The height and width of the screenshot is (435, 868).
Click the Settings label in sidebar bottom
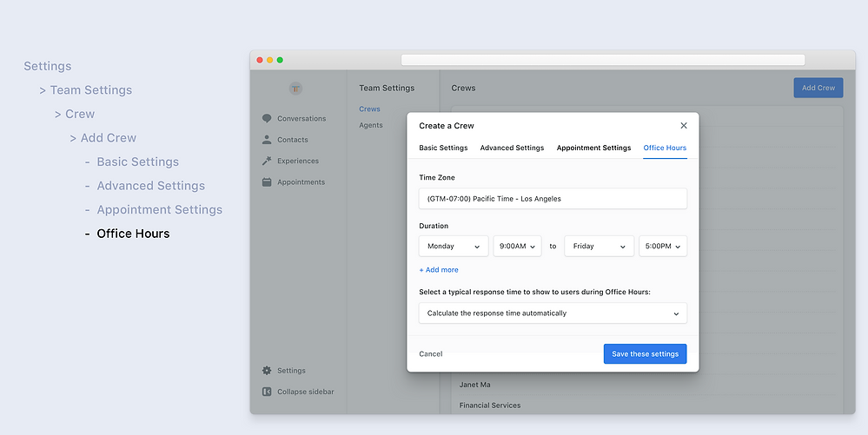click(x=291, y=370)
